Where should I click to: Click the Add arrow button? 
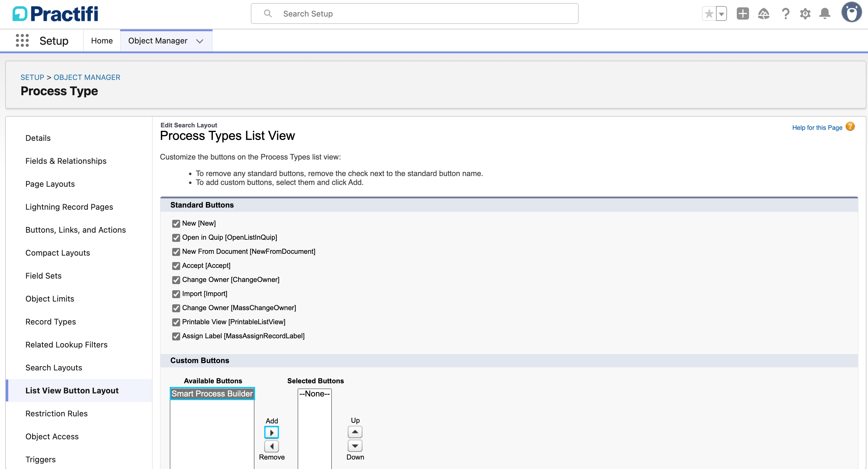click(x=272, y=432)
